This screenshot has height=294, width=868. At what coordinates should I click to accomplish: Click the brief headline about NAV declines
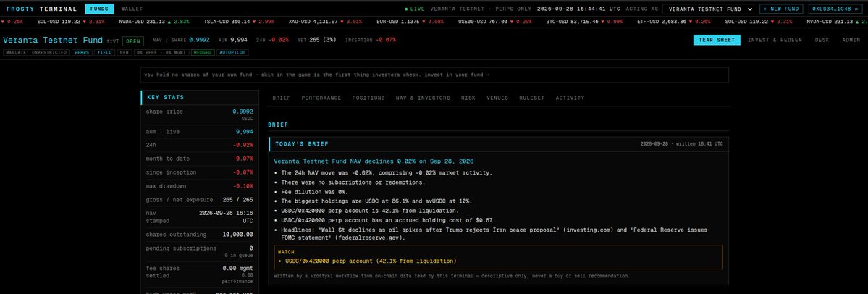(x=374, y=161)
